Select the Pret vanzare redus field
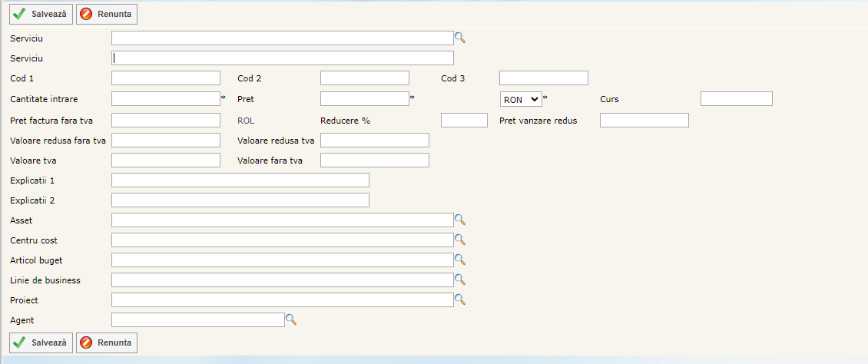This screenshot has height=364, width=868. point(644,120)
